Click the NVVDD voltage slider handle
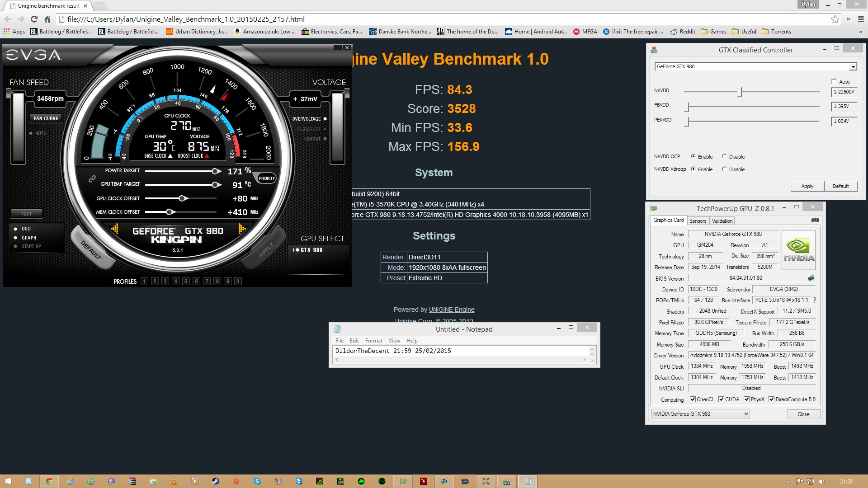868x488 pixels. [740, 92]
